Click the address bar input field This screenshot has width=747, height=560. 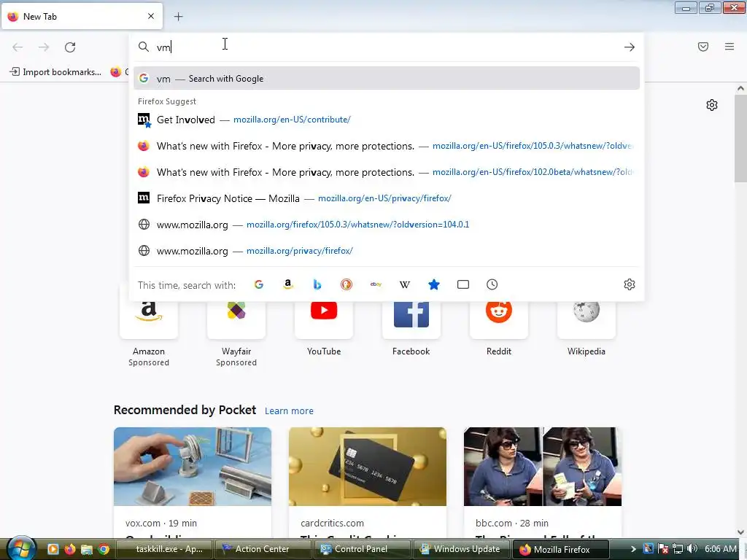coord(386,47)
